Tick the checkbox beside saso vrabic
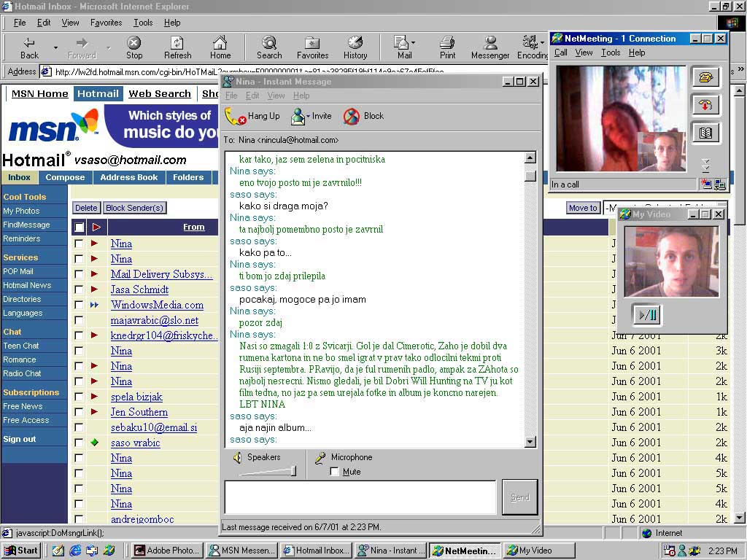 point(79,443)
